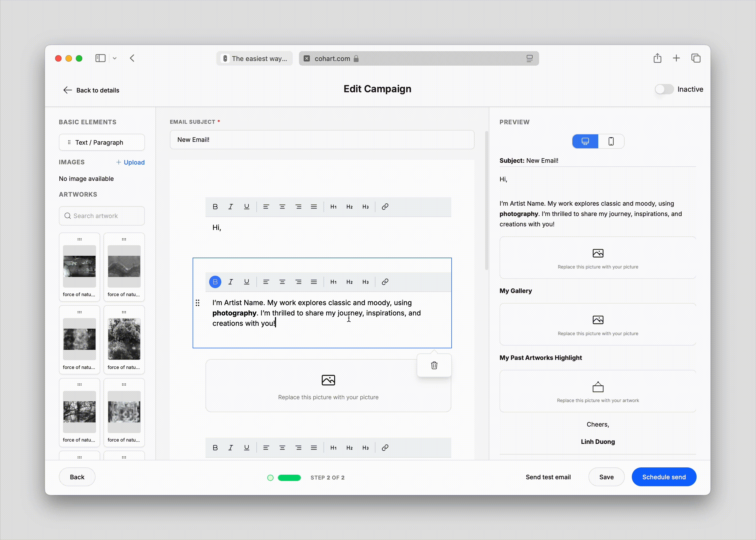Go back with Safari back arrow

[132, 59]
